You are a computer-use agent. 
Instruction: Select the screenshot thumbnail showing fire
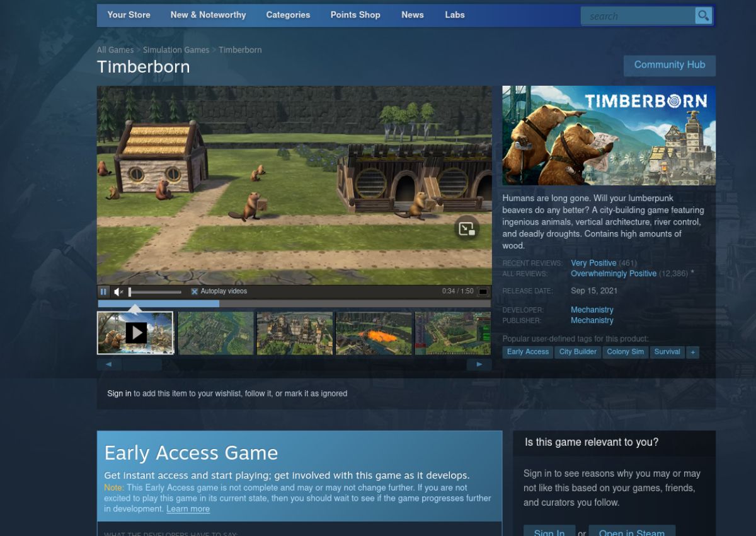[x=374, y=333]
